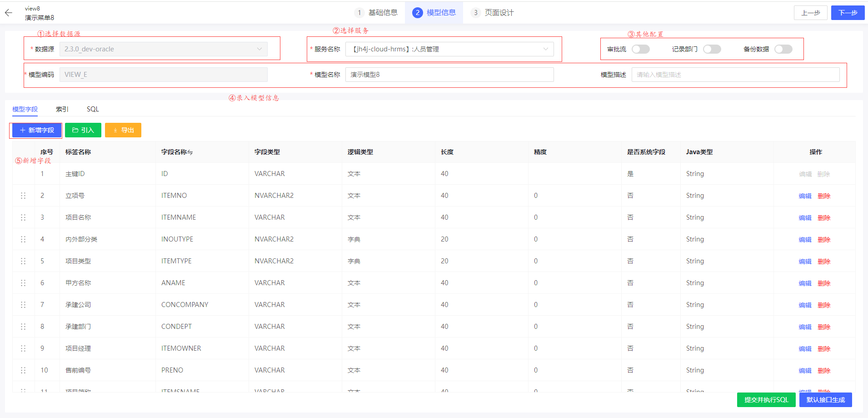Delete the CONDEPT row

[824, 327]
